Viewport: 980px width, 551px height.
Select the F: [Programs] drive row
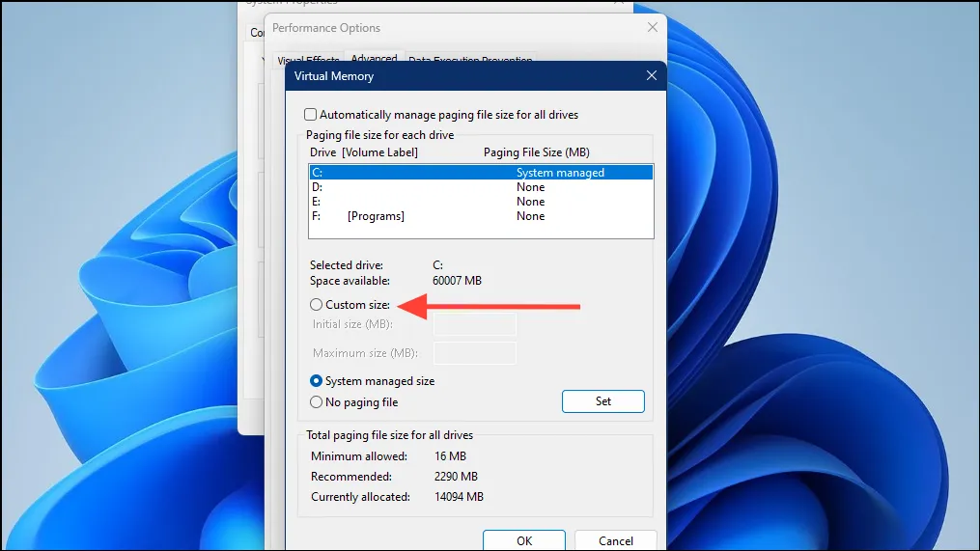tap(481, 216)
